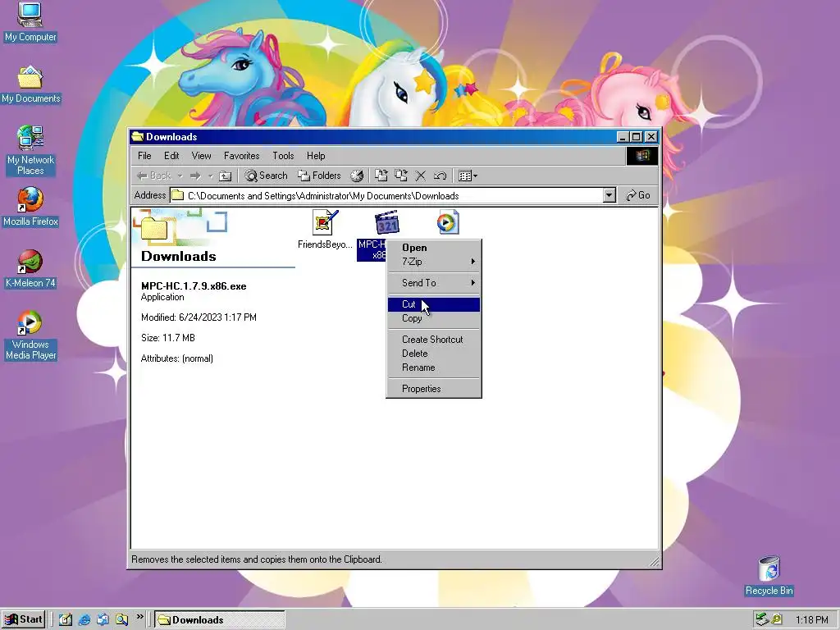
Task: Choose Create Shortcut in context menu
Action: click(x=433, y=340)
